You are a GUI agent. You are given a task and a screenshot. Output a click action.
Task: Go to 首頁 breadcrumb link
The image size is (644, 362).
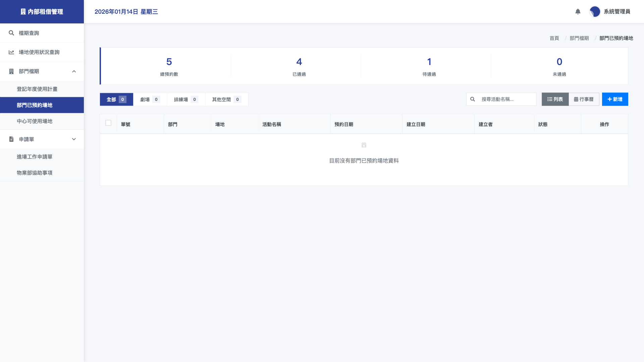tap(554, 38)
